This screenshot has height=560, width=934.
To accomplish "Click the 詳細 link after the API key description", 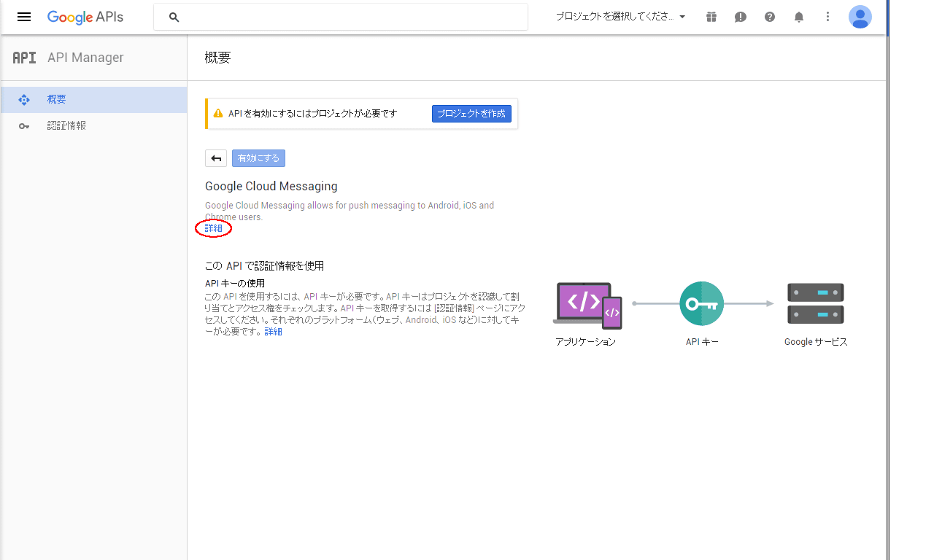I will pos(273,332).
